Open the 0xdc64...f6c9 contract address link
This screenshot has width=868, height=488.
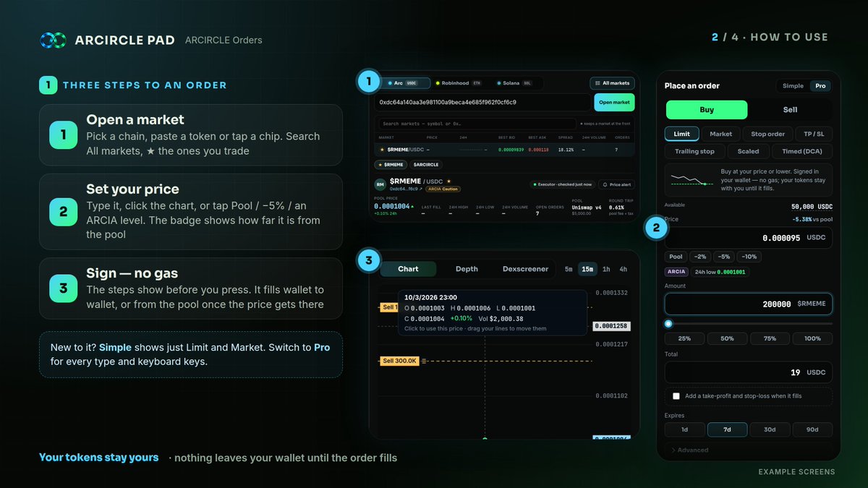point(407,189)
